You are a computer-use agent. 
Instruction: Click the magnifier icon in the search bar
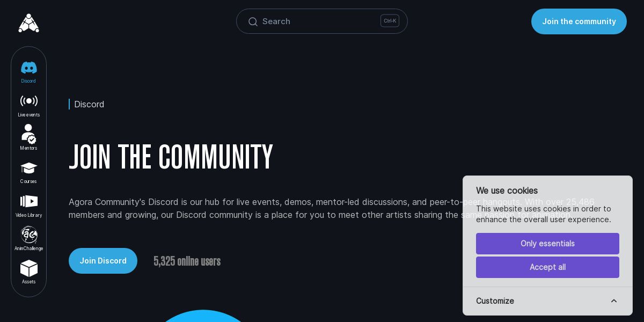pyautogui.click(x=253, y=21)
